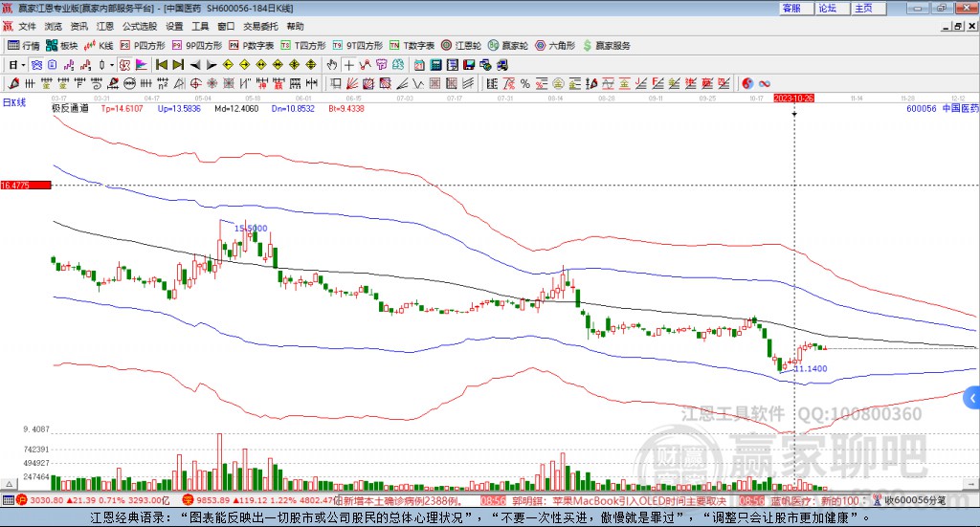980x527 pixels.
Task: Launch the 江恩轮 Gann wheel
Action: (x=461, y=46)
